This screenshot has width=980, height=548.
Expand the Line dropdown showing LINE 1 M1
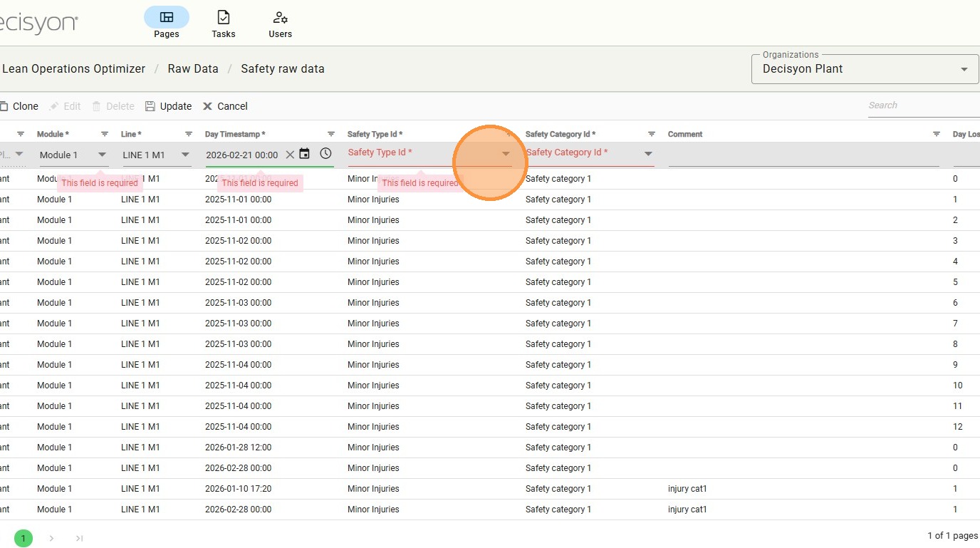coord(185,155)
